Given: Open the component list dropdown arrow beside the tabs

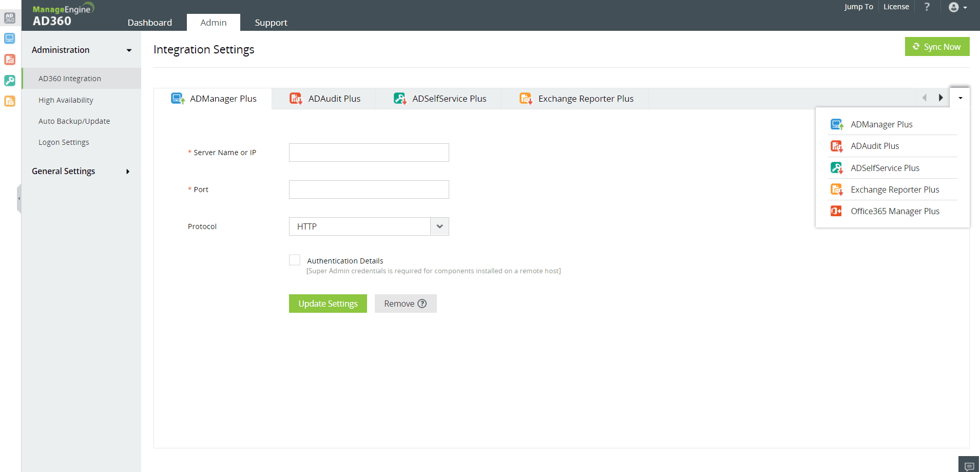Looking at the screenshot, I should coord(960,98).
